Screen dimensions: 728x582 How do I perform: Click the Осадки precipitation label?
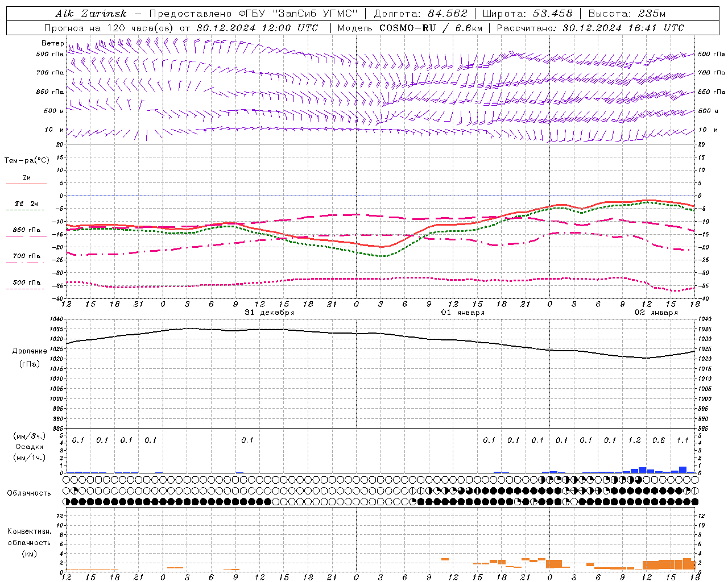click(x=29, y=447)
